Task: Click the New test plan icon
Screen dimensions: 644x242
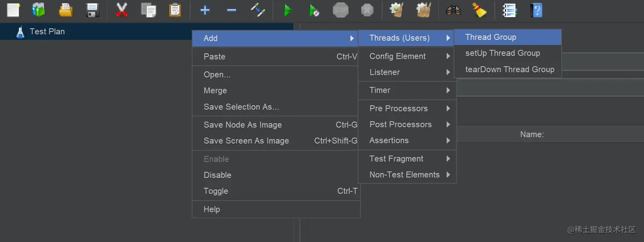Action: [13, 10]
